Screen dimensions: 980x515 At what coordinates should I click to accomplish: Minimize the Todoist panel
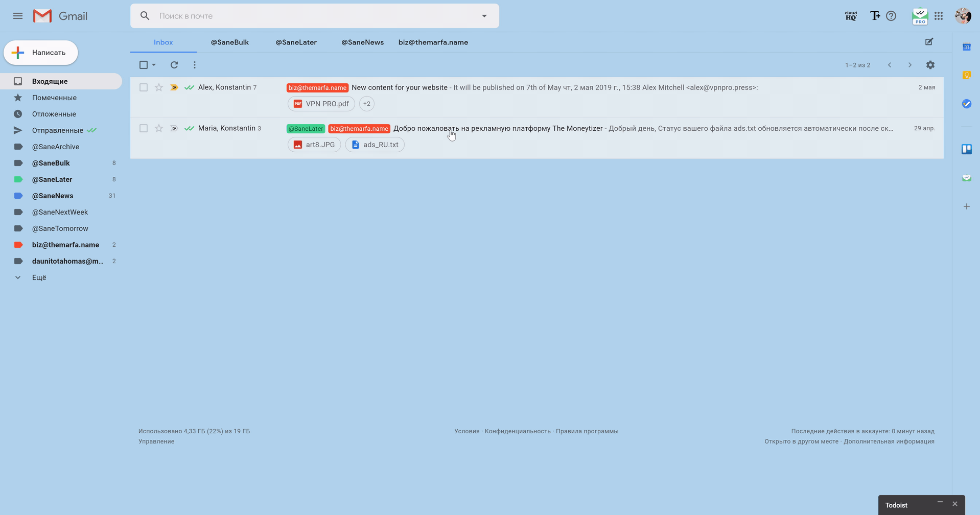[x=940, y=503]
